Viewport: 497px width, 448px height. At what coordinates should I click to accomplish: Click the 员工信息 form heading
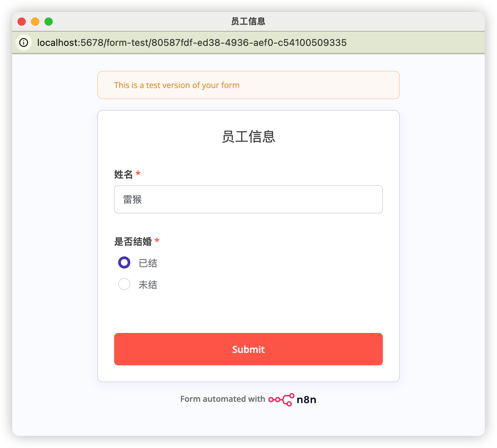248,137
